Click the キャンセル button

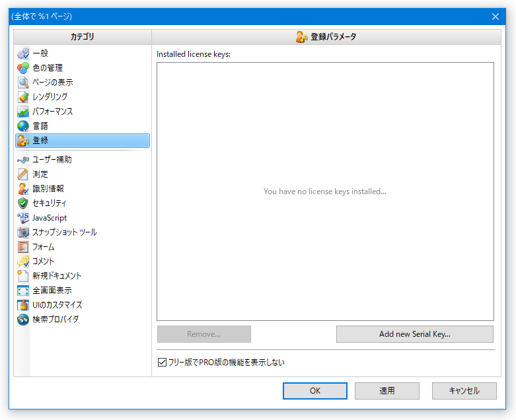(464, 391)
